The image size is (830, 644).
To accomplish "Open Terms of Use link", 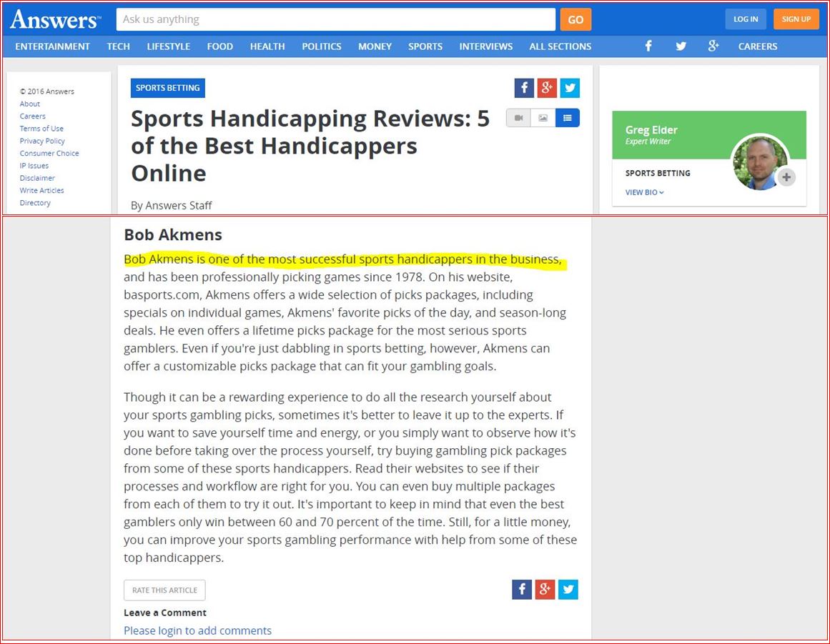I will [x=41, y=129].
